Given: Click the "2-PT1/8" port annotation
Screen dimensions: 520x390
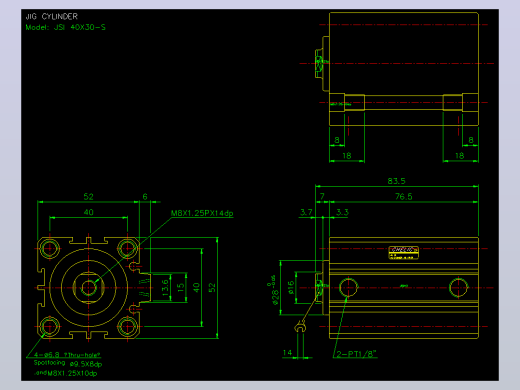Looking at the screenshot, I should tap(356, 354).
